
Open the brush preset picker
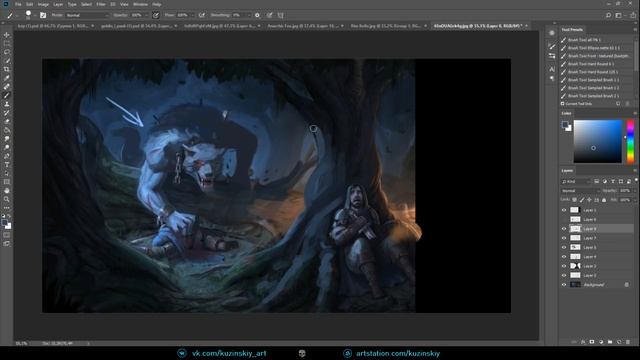tap(28, 15)
